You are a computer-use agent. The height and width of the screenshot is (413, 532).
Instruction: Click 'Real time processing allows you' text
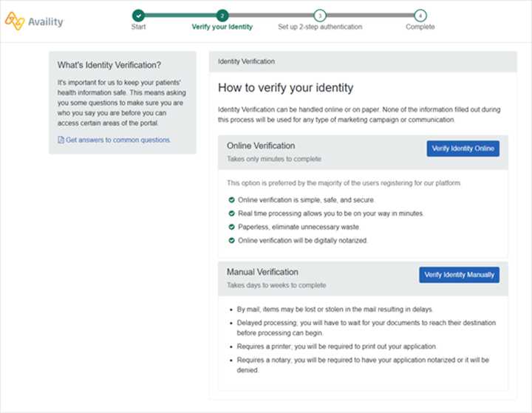point(331,214)
